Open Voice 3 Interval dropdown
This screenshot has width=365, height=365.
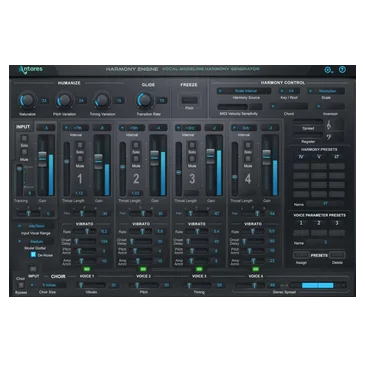(x=188, y=128)
